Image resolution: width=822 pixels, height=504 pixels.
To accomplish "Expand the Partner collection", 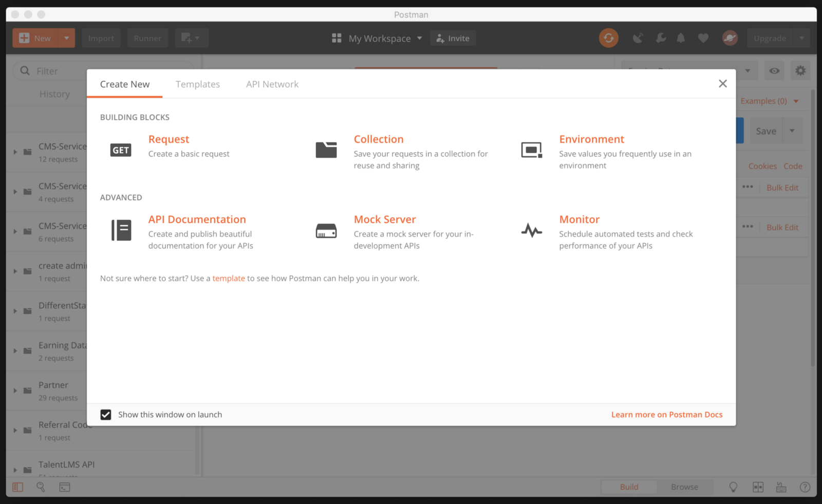I will (15, 390).
